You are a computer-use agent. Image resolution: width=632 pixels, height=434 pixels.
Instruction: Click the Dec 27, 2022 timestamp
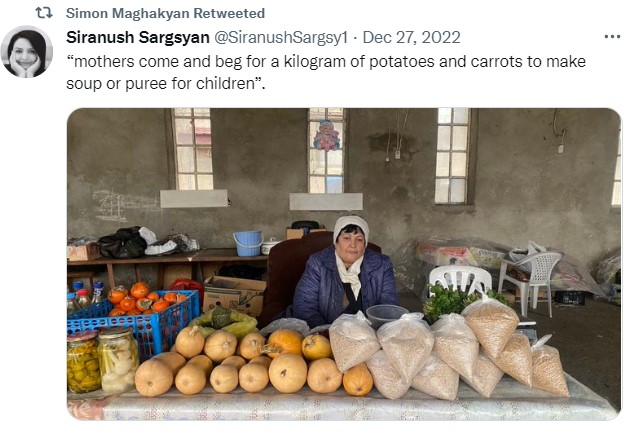pos(411,37)
